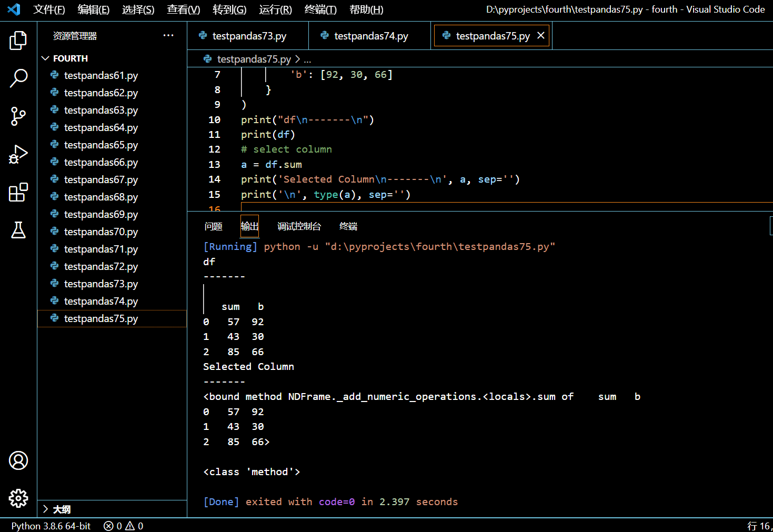The height and width of the screenshot is (532, 773).
Task: Switch to testpandas73.py editor tab
Action: click(248, 36)
